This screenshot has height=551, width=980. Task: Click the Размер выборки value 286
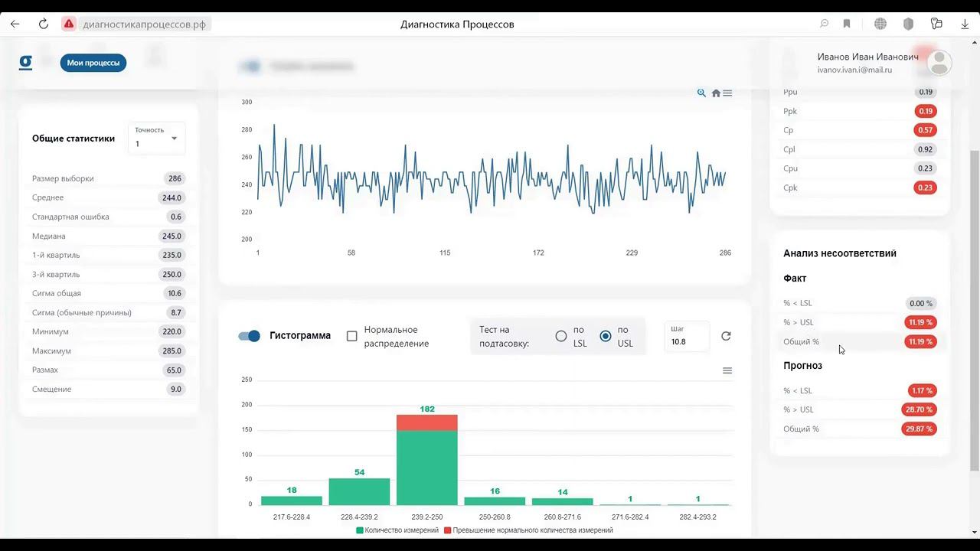tap(175, 178)
